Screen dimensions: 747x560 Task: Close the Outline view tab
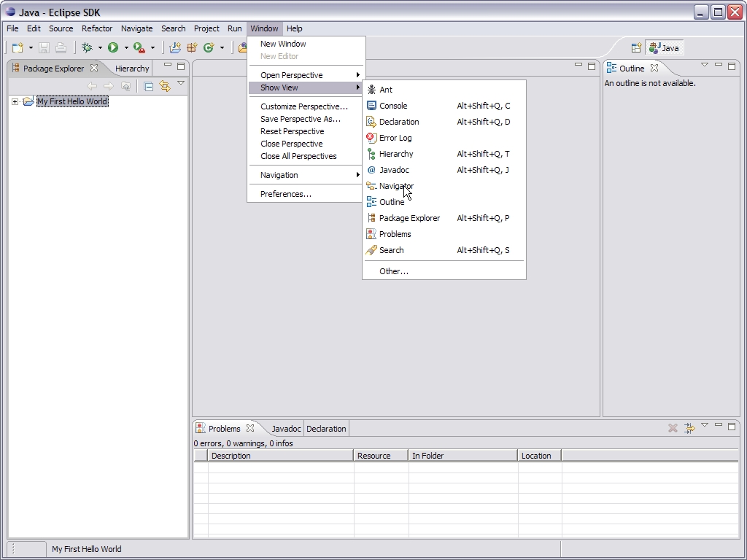coord(654,68)
